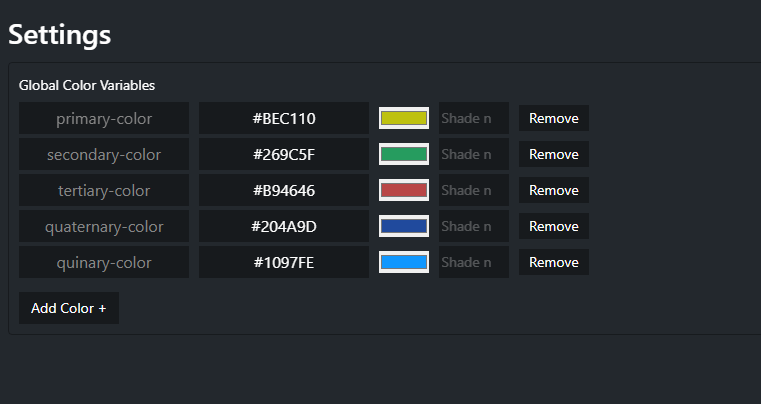Click the Add Color + button

point(69,308)
